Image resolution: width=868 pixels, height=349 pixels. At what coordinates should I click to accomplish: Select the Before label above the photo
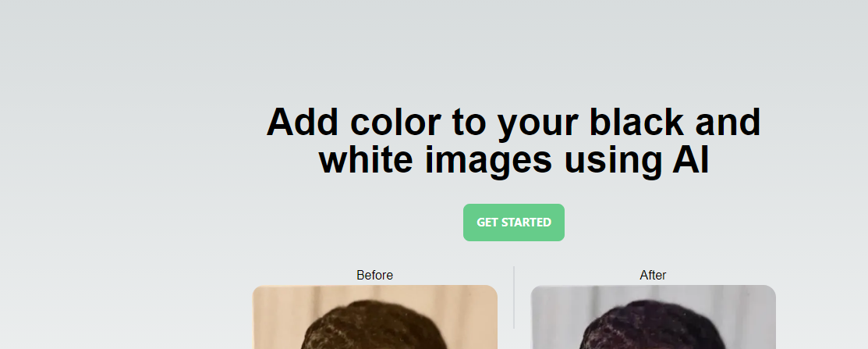point(375,275)
